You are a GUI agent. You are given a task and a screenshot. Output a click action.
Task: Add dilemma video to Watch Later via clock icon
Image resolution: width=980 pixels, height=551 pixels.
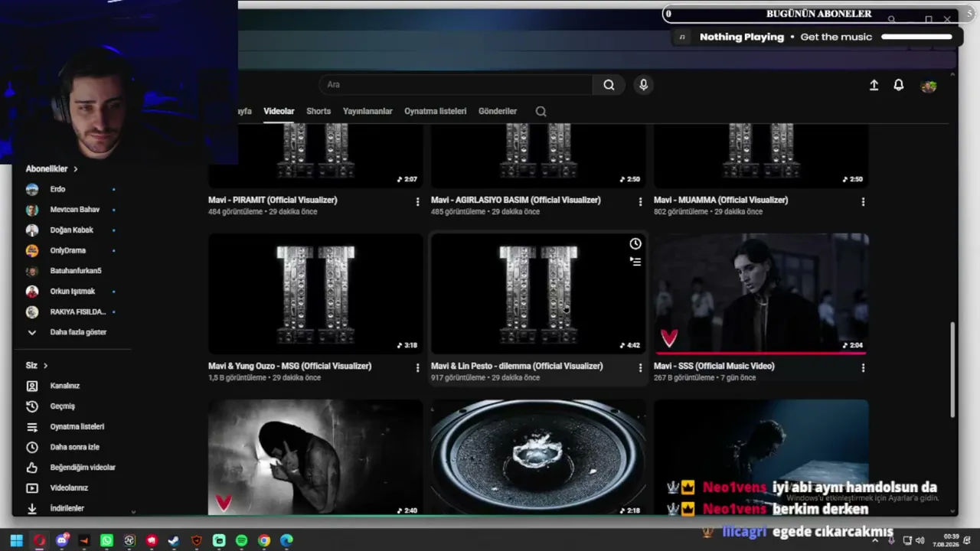635,244
